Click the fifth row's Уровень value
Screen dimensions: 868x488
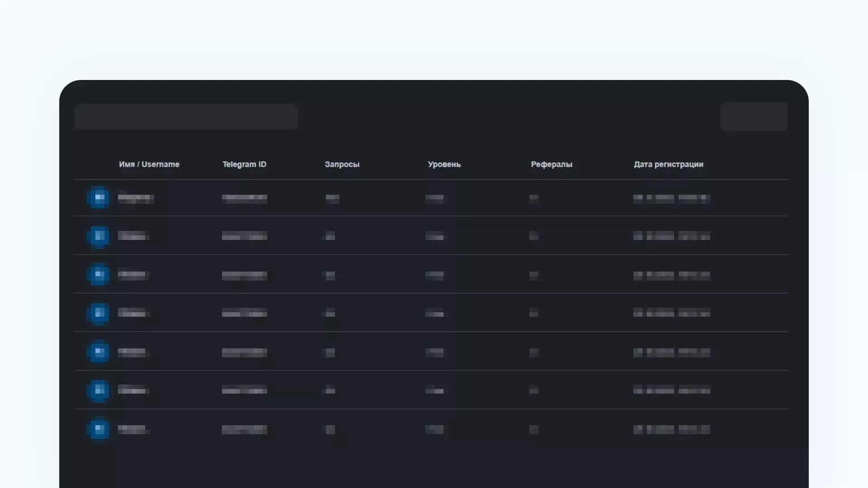coord(434,352)
